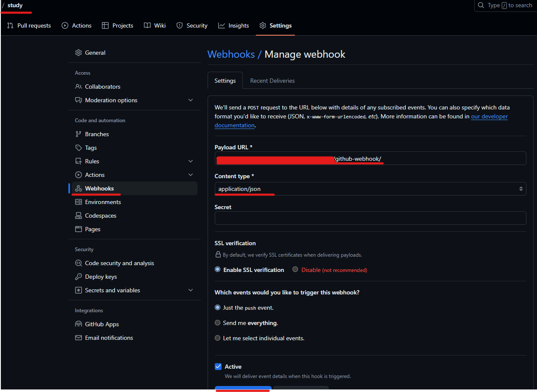Click the Collaborators people icon
Screen dimensions: 537x392
79,87
